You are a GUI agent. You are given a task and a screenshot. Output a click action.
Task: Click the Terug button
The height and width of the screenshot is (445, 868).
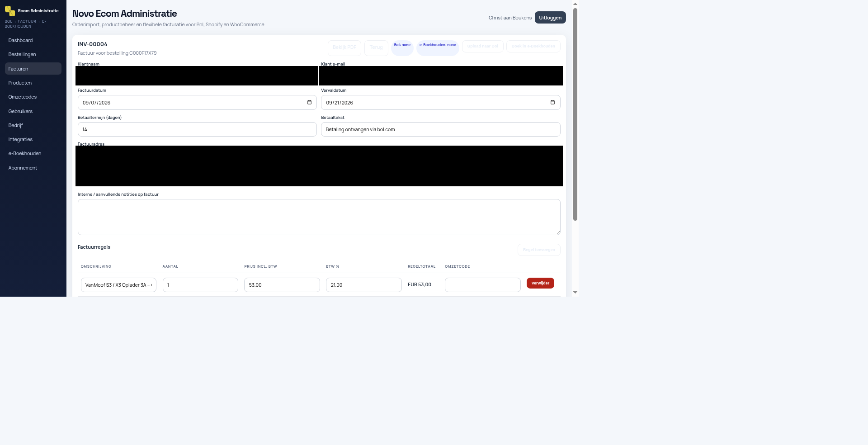click(376, 47)
